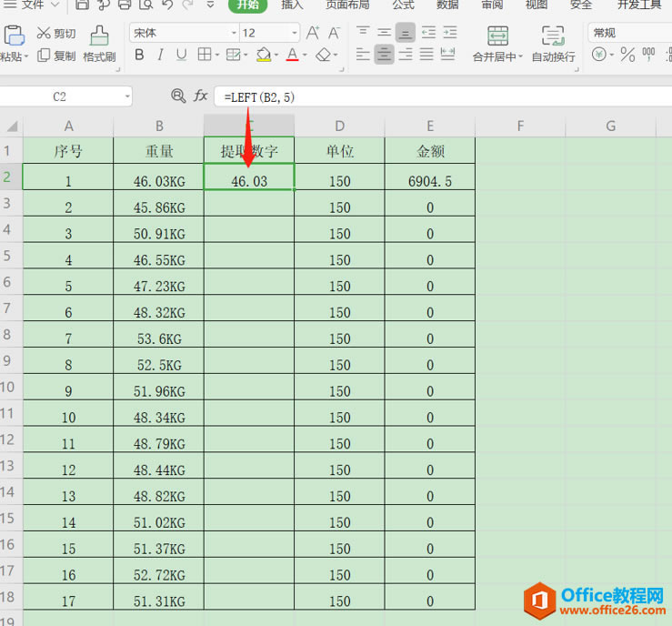Click the Name Box showing C2
672x626 pixels.
pos(60,96)
